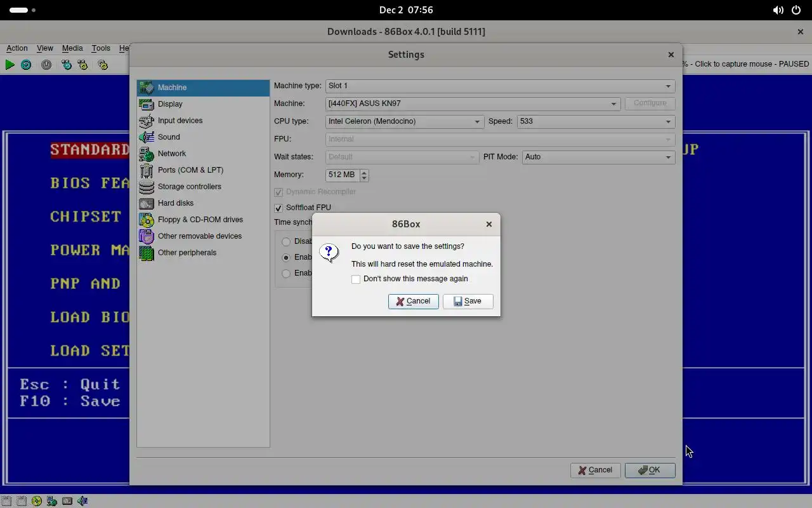Open the CPU type dropdown
Image resolution: width=812 pixels, height=508 pixels.
(x=405, y=121)
